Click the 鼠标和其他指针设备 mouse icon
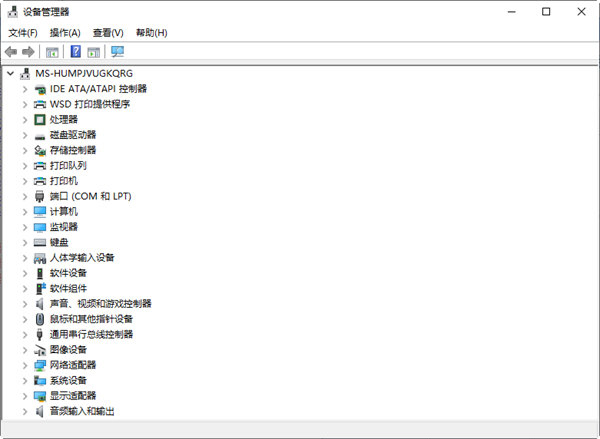 coord(40,319)
